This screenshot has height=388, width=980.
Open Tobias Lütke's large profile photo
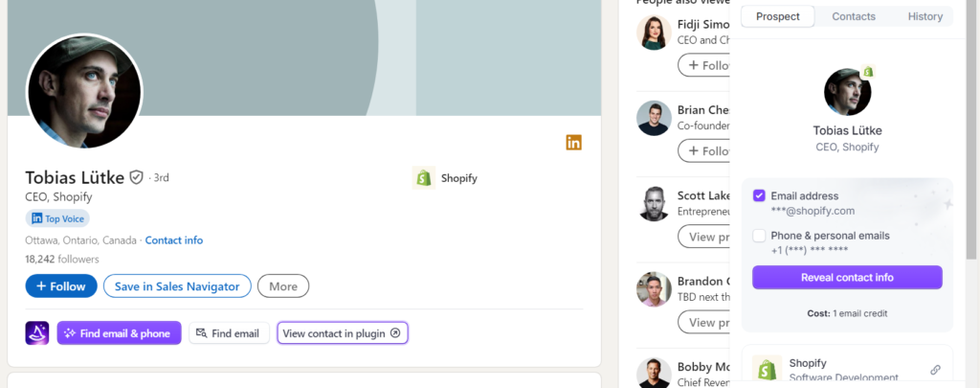pos(84,92)
